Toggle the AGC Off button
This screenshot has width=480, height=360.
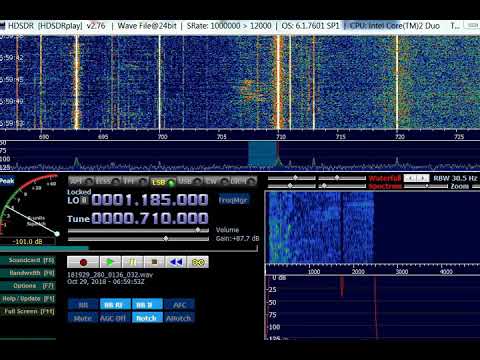pos(114,318)
